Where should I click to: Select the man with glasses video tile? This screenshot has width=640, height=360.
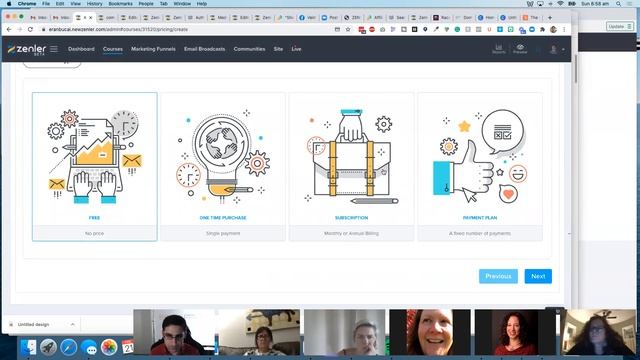pos(174,332)
